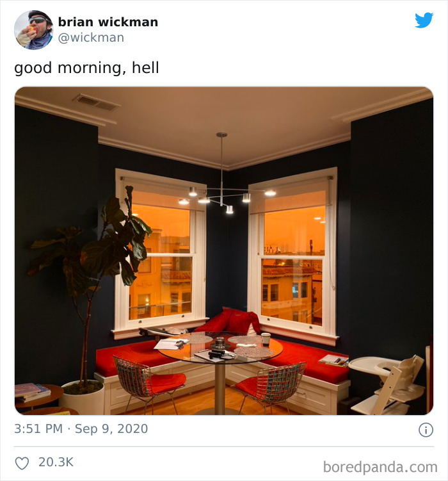Click the ceiling air vent in photo
This screenshot has width=448, height=481.
pyautogui.click(x=95, y=102)
